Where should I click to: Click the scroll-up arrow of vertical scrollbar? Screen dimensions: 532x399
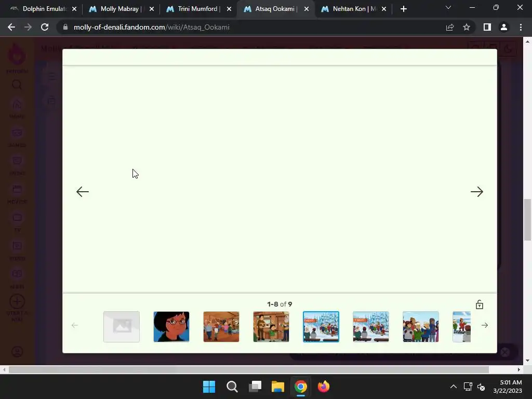click(528, 42)
